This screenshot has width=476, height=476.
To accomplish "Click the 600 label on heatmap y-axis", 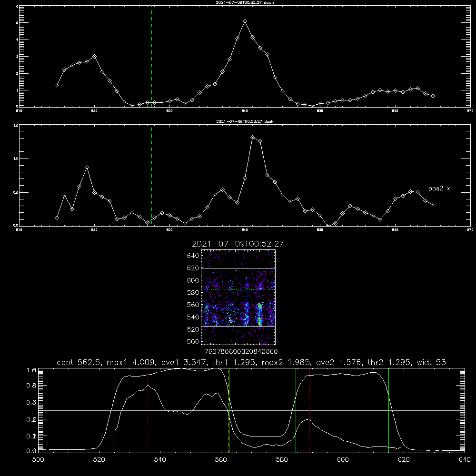I will point(193,280).
